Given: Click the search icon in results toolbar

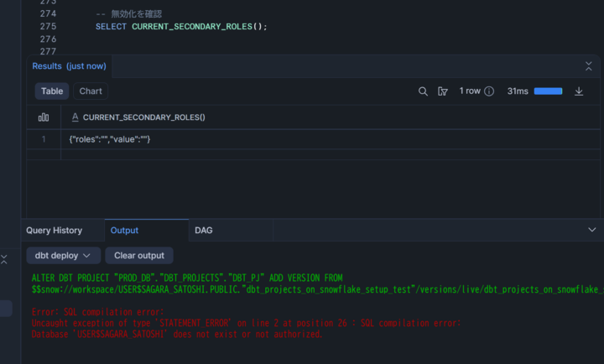Looking at the screenshot, I should click(x=423, y=91).
